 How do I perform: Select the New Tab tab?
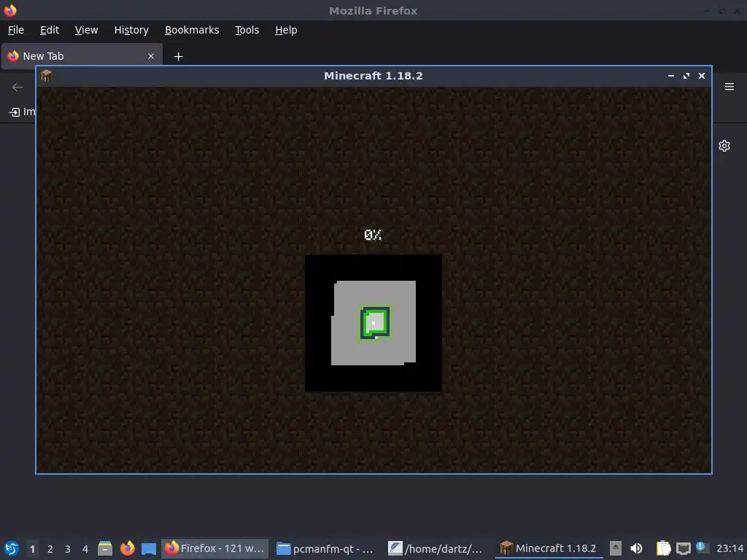tap(82, 56)
